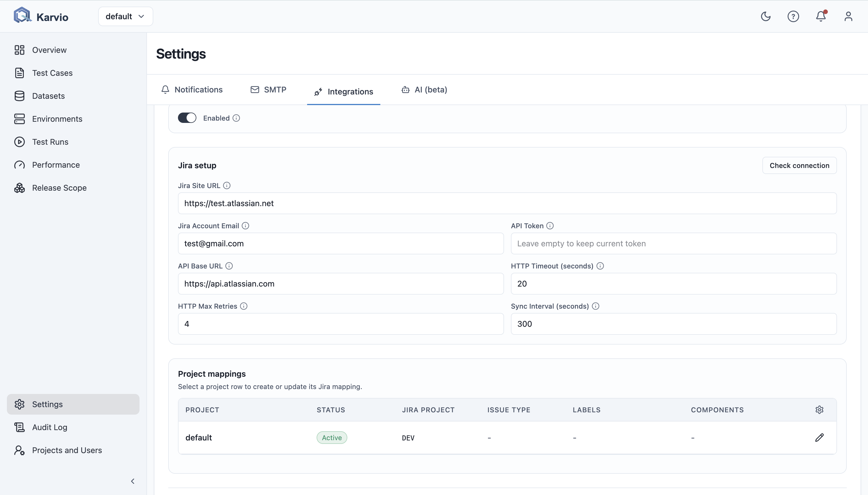Screen dimensions: 868x495
Task: Click the Sync Interval field
Action: [674, 324]
